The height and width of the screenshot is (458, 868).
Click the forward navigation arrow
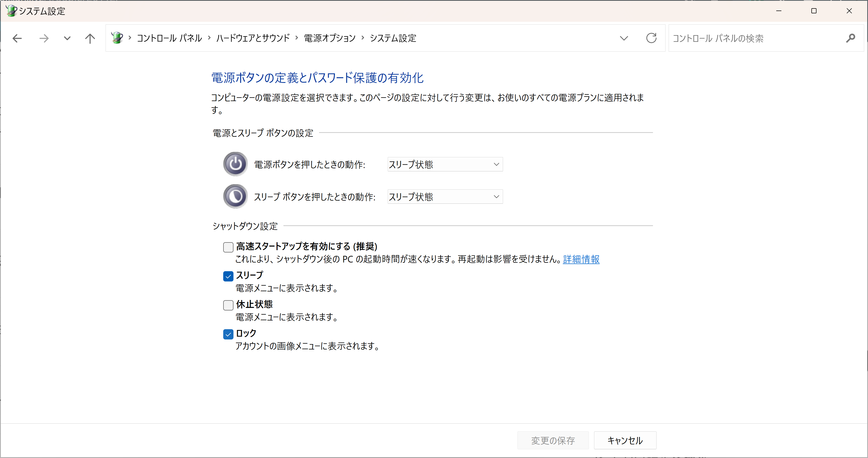(44, 38)
